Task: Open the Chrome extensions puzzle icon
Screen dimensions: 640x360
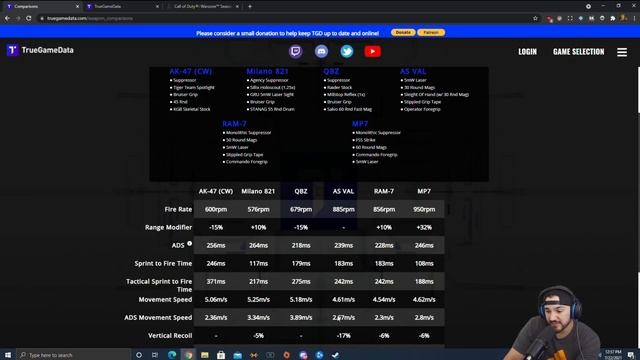Action: pyautogui.click(x=613, y=18)
